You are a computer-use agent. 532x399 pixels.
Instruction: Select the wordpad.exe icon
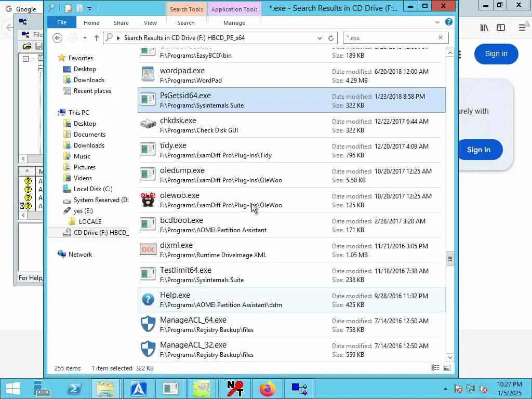(148, 74)
